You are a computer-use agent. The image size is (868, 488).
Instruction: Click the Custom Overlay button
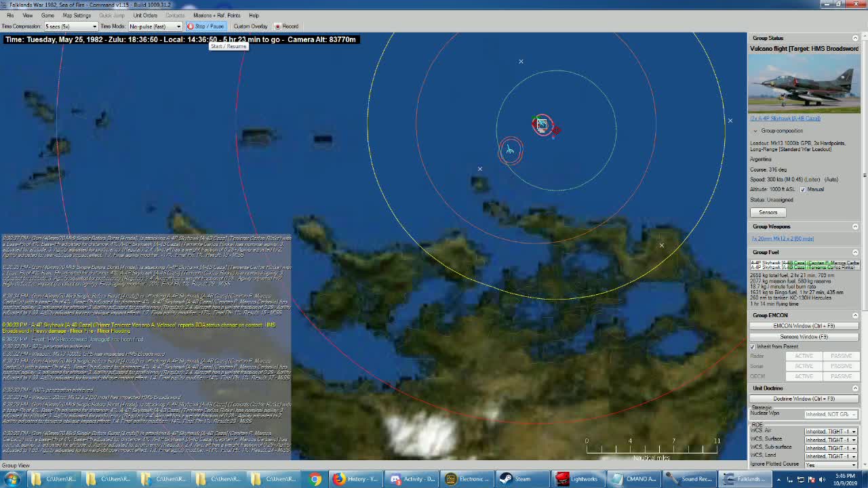pos(250,26)
